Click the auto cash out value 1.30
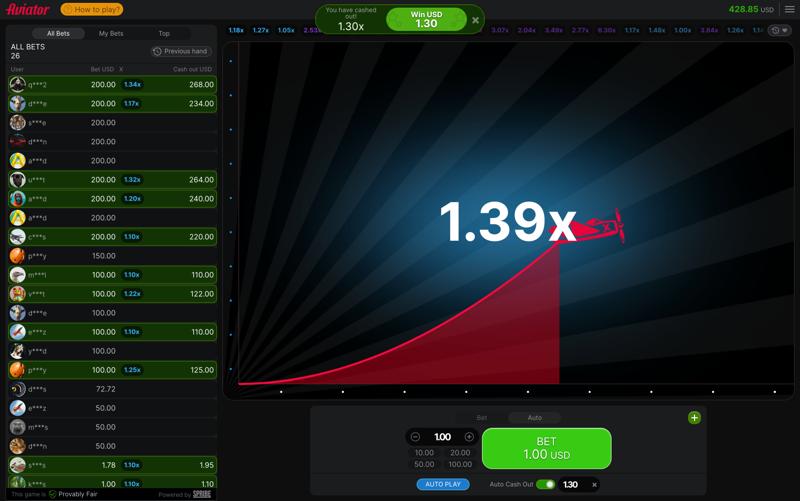Screen dimensions: 800x501 pos(570,484)
